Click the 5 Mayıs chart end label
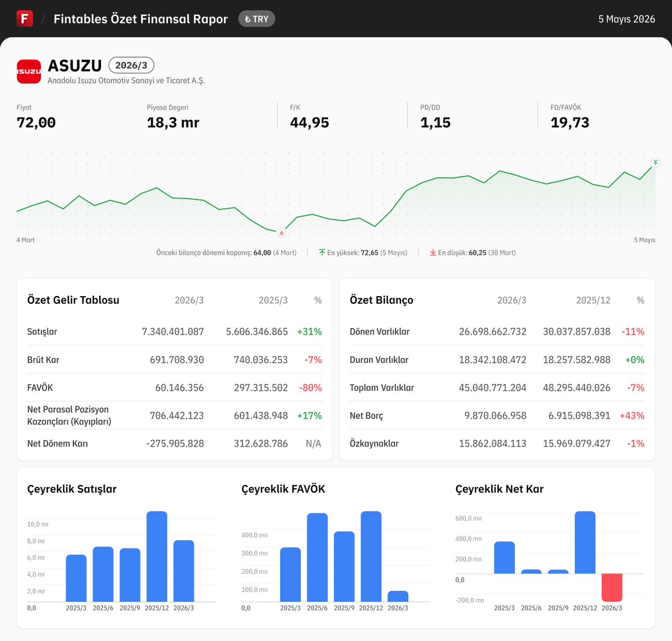Screen dimensions: 672x641 click(645, 240)
